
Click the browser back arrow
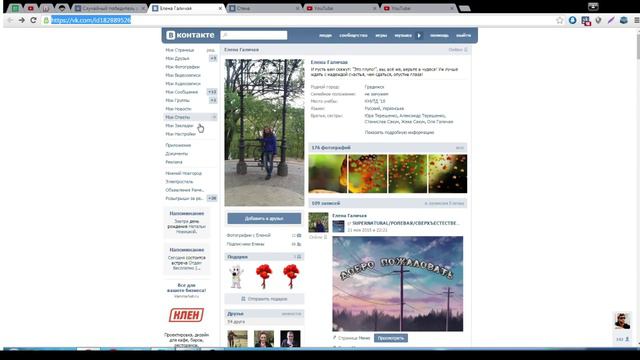click(x=10, y=20)
